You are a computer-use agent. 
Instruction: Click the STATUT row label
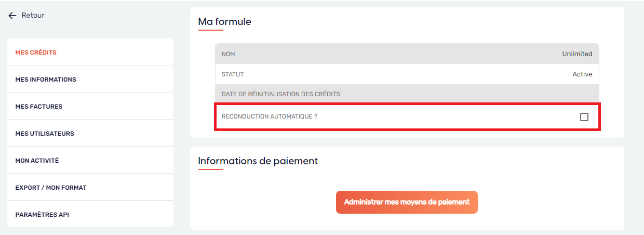233,74
